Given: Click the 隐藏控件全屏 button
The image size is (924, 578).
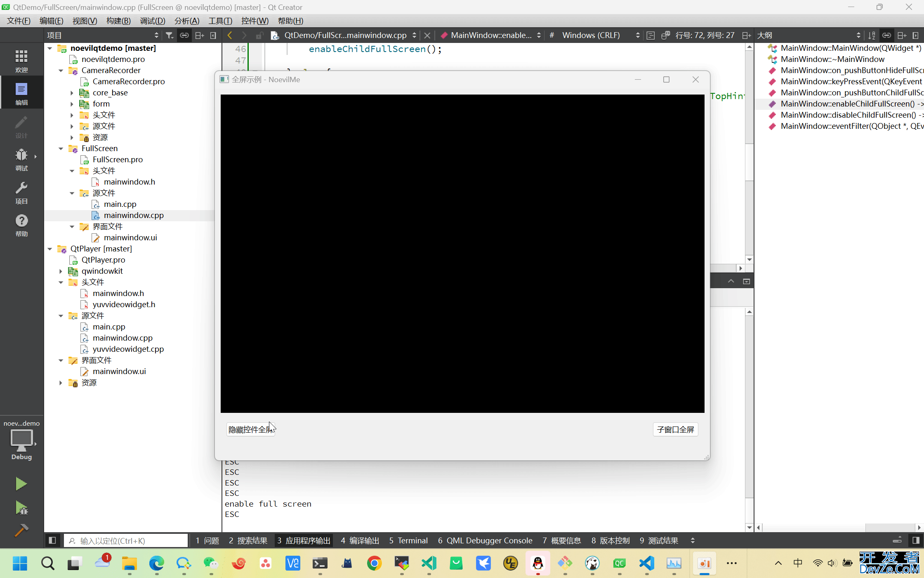Looking at the screenshot, I should coord(250,429).
